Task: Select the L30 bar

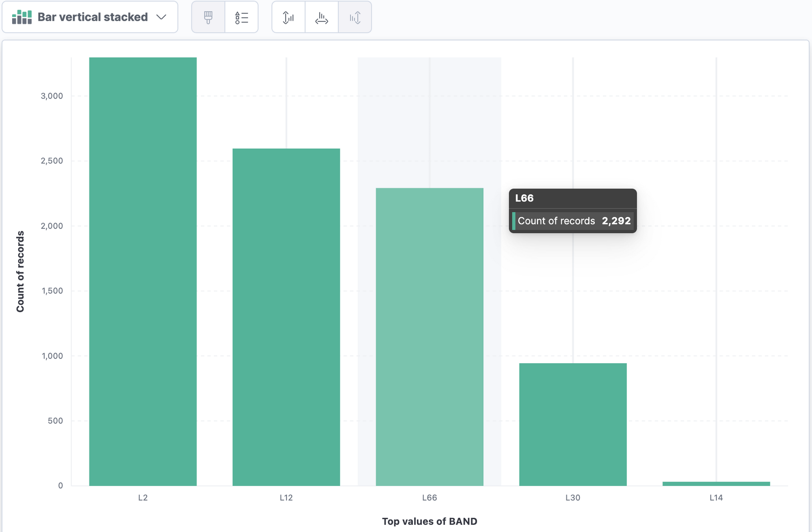Action: (x=573, y=424)
